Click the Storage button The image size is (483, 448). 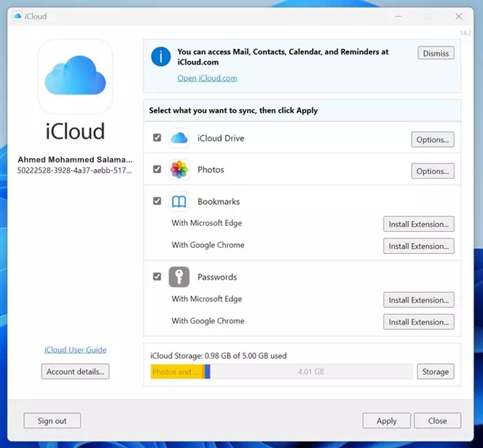435,371
